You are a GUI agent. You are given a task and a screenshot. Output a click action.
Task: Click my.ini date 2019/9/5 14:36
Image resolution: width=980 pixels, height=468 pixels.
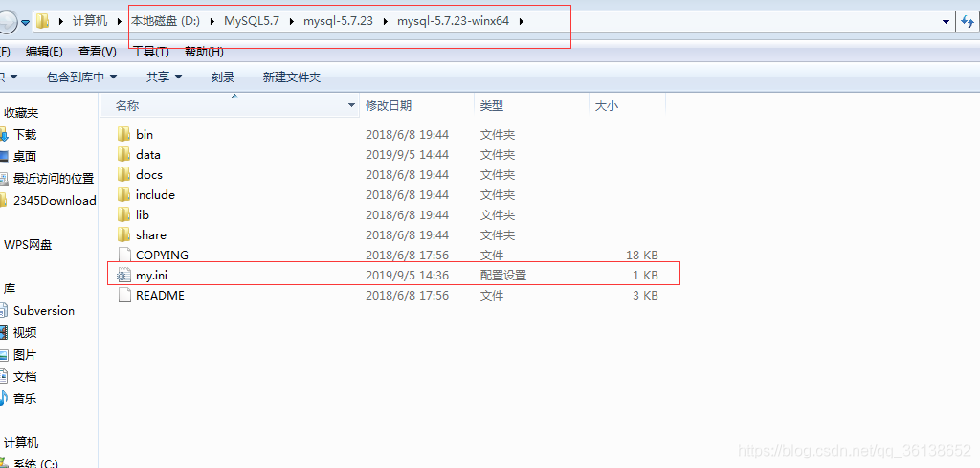pos(407,275)
